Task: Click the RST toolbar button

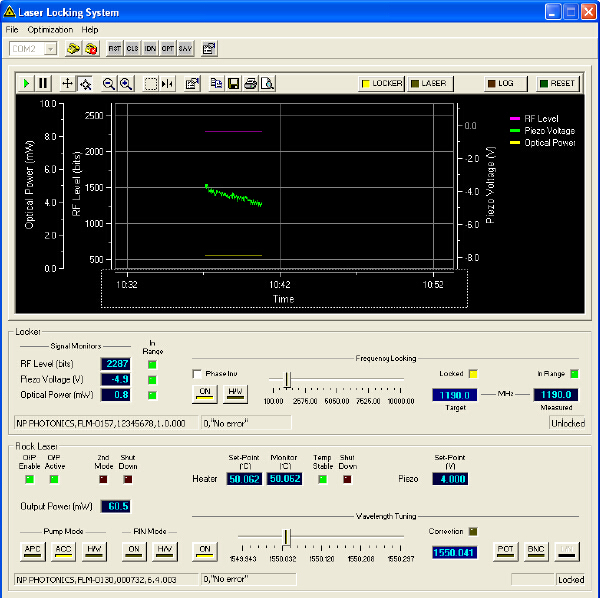Action: (x=116, y=48)
